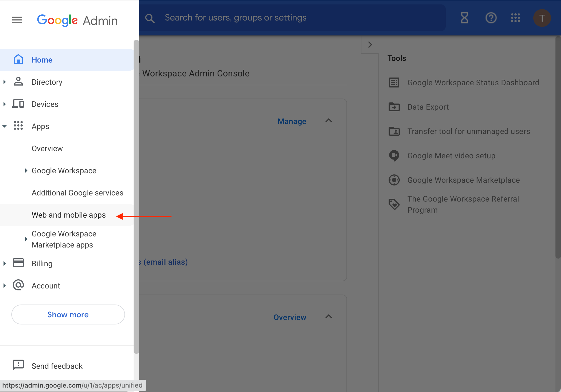
Task: Collapse the Overview section toggle
Action: pyautogui.click(x=329, y=317)
